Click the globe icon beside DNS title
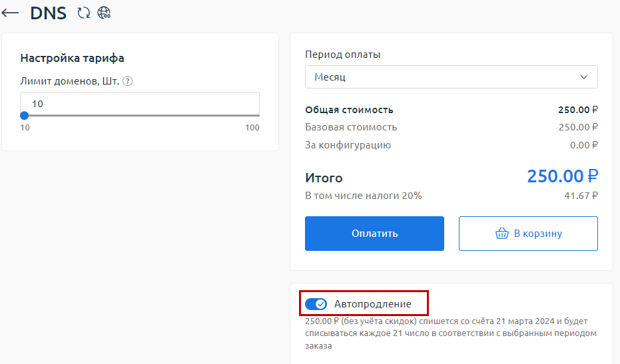Image resolution: width=620 pixels, height=364 pixels. click(104, 13)
